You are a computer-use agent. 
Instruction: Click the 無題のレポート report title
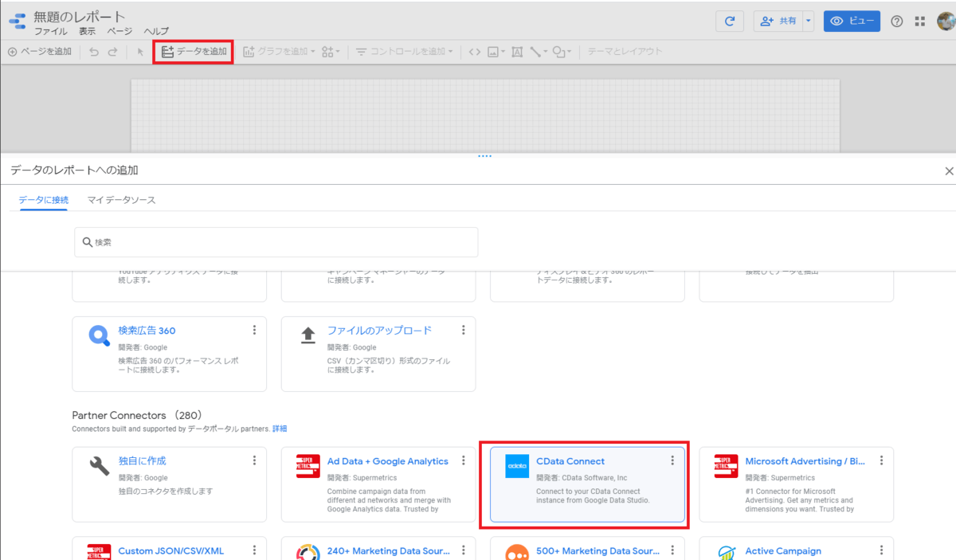tap(80, 16)
